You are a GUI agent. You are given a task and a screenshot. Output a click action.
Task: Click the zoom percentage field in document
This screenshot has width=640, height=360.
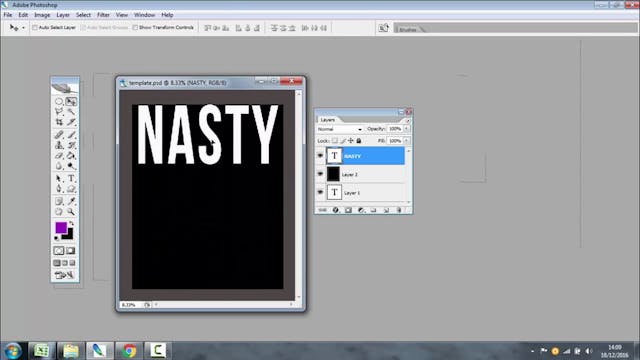pyautogui.click(x=131, y=305)
